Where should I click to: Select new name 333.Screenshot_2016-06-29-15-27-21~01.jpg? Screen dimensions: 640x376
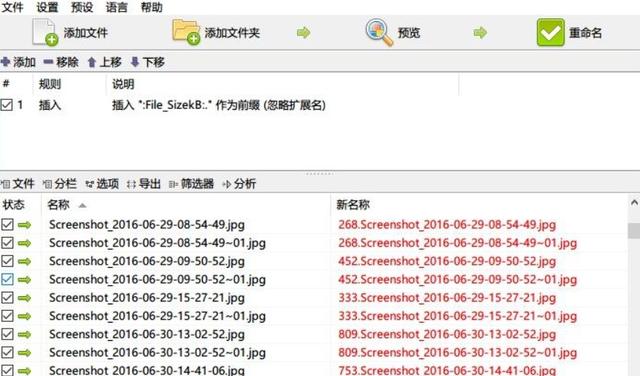[x=458, y=316]
